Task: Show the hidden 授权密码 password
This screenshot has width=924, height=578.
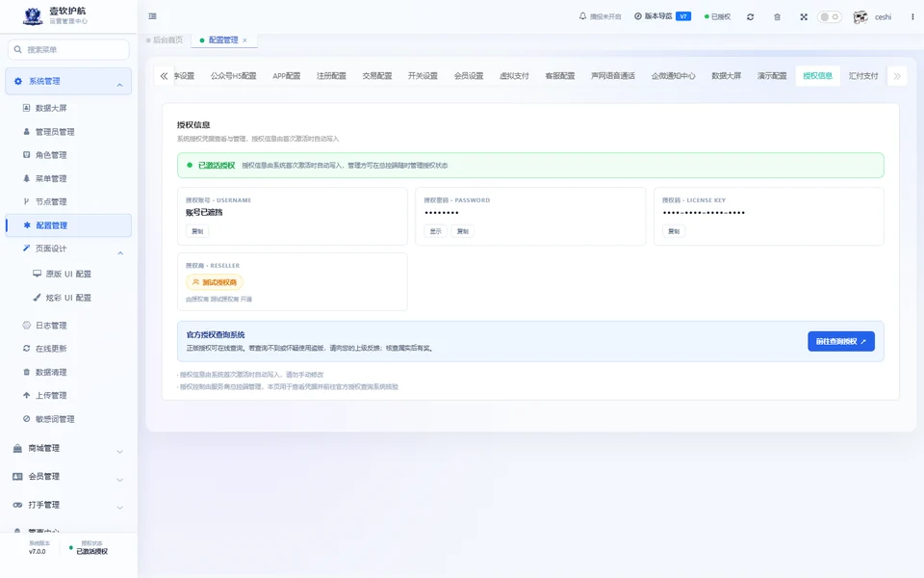Action: pos(435,231)
